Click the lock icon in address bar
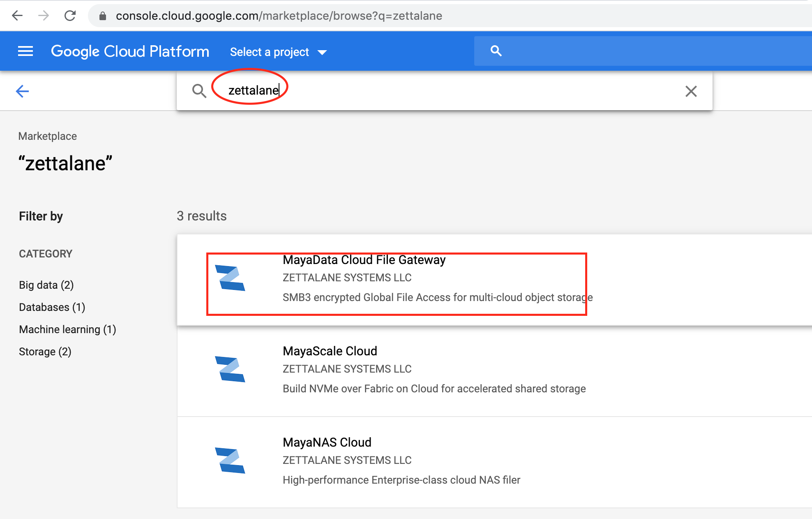 point(103,16)
